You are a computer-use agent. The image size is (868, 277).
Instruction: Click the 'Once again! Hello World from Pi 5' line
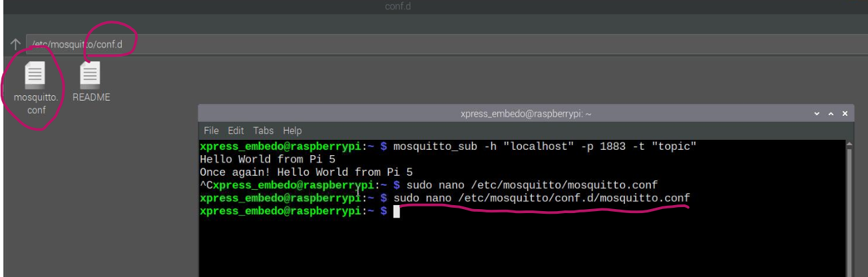306,172
